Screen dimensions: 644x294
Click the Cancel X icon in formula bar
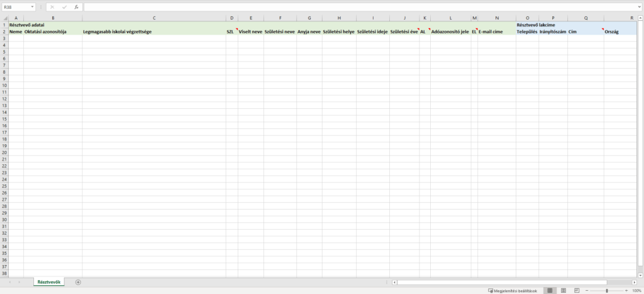52,7
